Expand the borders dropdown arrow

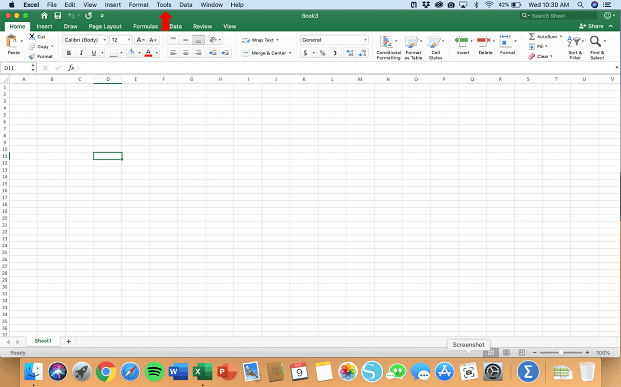point(121,53)
